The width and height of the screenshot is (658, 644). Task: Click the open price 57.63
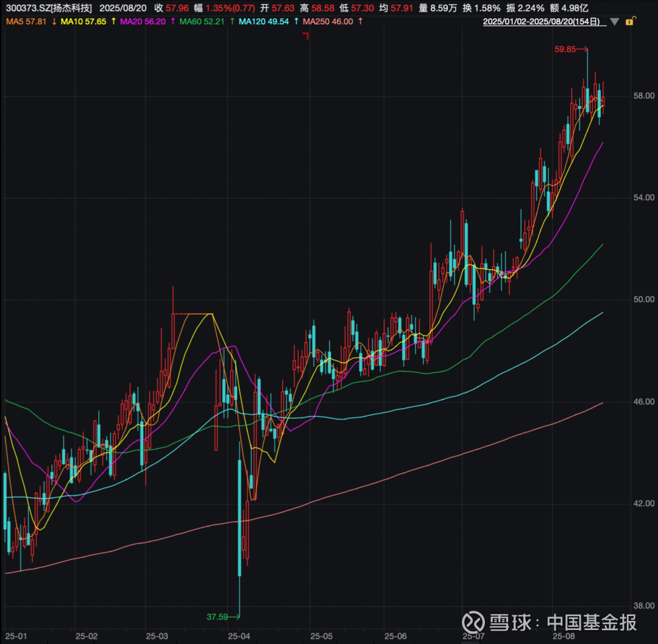[283, 8]
